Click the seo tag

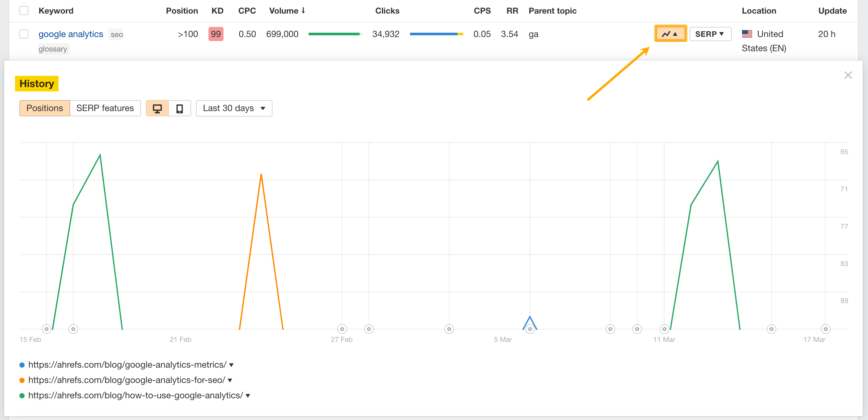[117, 34]
